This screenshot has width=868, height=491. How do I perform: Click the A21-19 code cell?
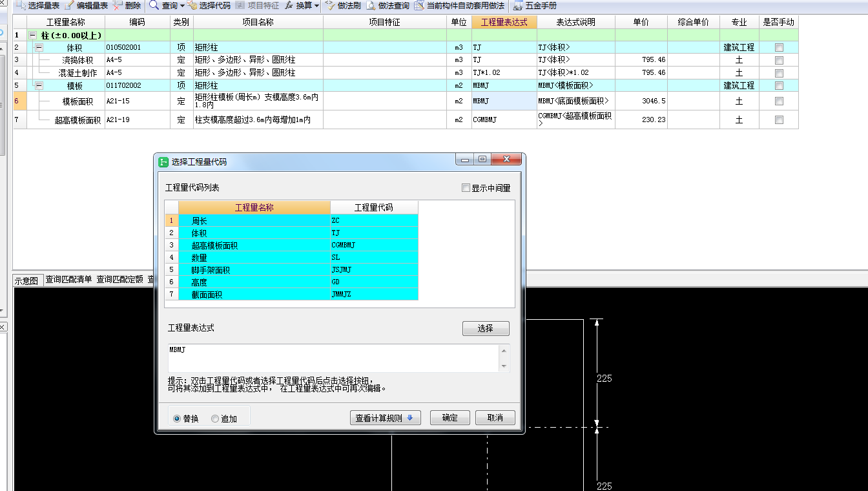(x=138, y=120)
